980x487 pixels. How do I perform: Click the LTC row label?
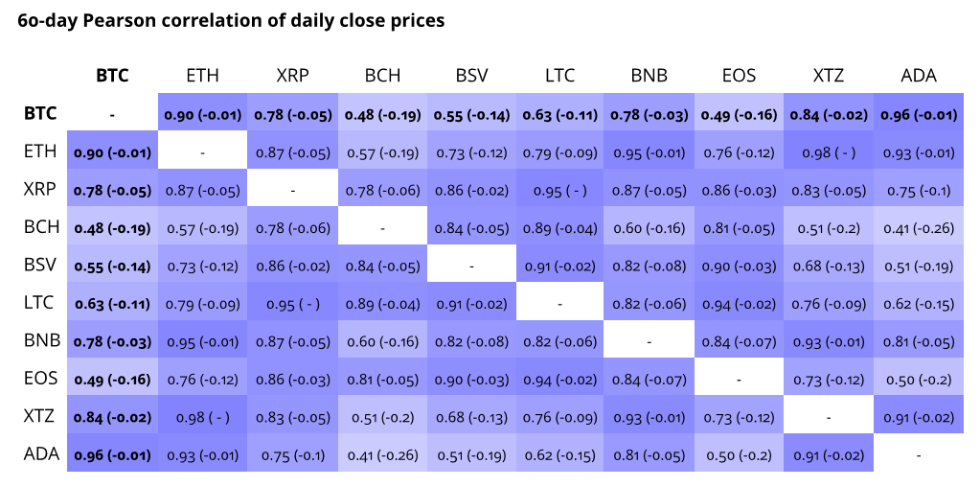39,303
